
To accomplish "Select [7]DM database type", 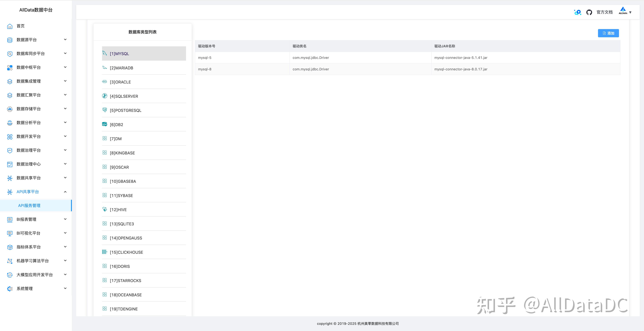I will [x=144, y=139].
